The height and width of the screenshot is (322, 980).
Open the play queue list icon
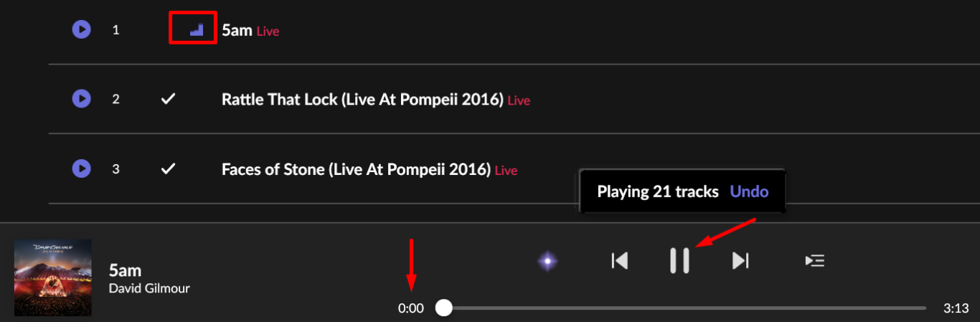(814, 260)
